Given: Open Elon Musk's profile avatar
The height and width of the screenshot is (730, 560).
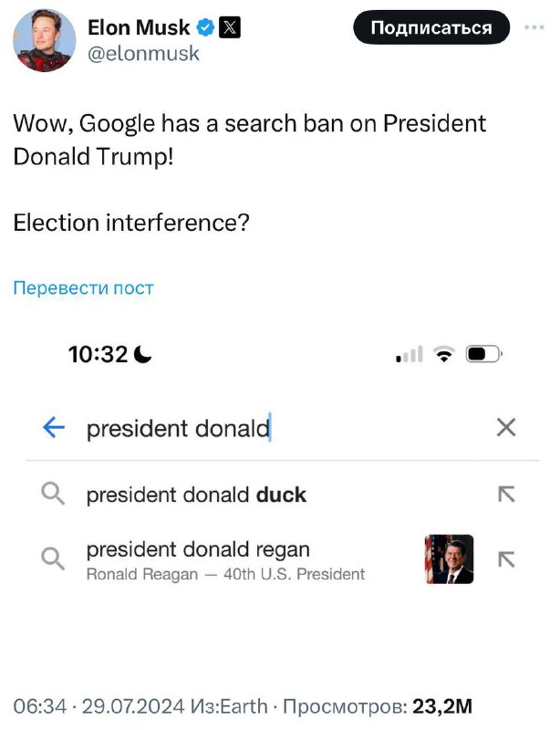Looking at the screenshot, I should click(x=46, y=41).
